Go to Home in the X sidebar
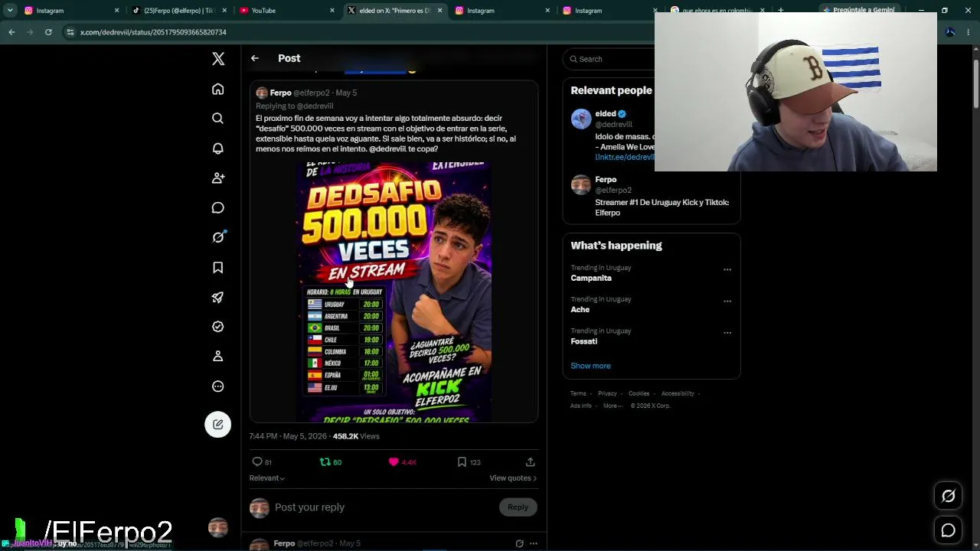This screenshot has width=980, height=551. pos(218,90)
